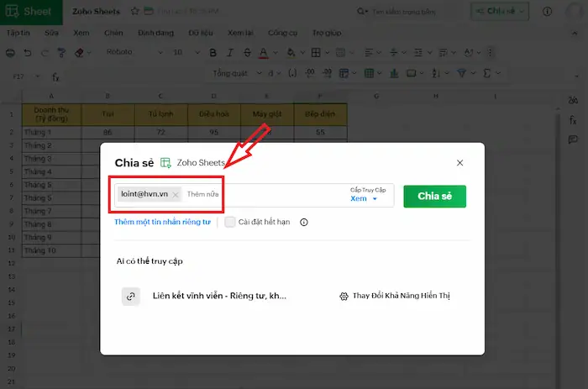Collapse the menu bar with top-right chevron
Viewport: 588px width, 389px height.
coord(574,33)
